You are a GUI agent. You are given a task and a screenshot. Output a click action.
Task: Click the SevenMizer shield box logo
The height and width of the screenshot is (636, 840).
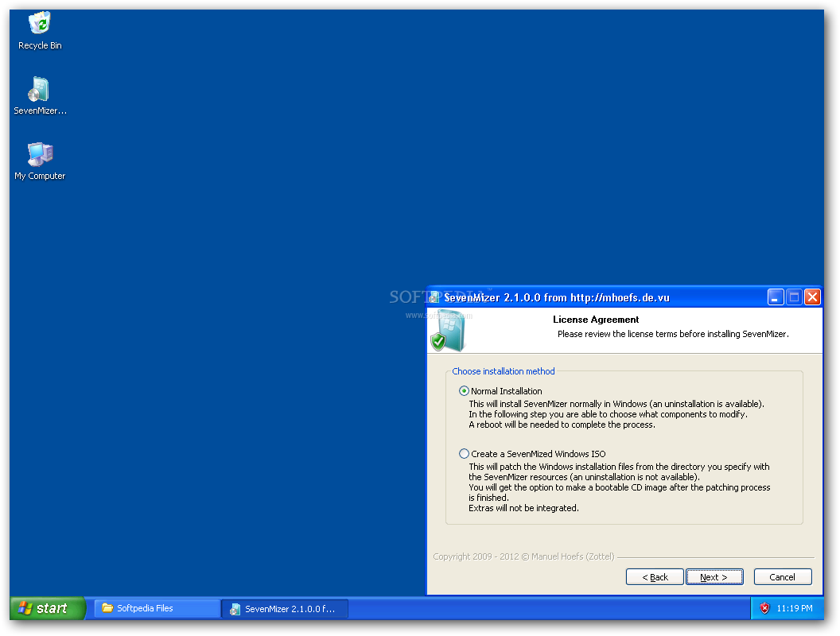pos(448,330)
